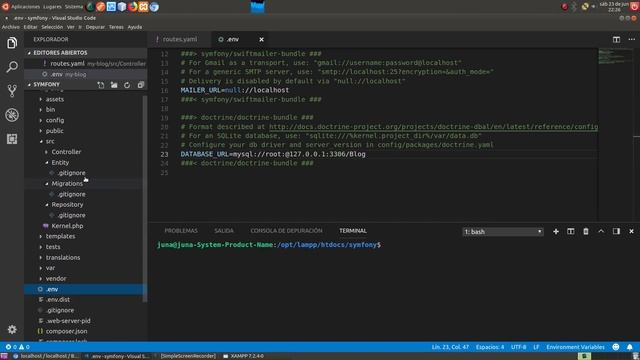The width and height of the screenshot is (640, 360).
Task: Expand the bin folder
Action: (50, 109)
